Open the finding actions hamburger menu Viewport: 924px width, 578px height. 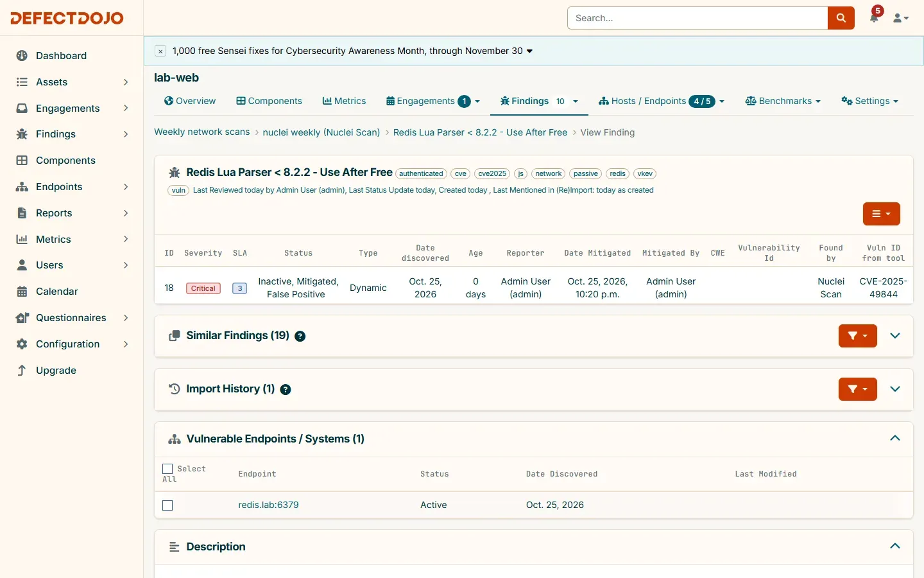coord(881,214)
